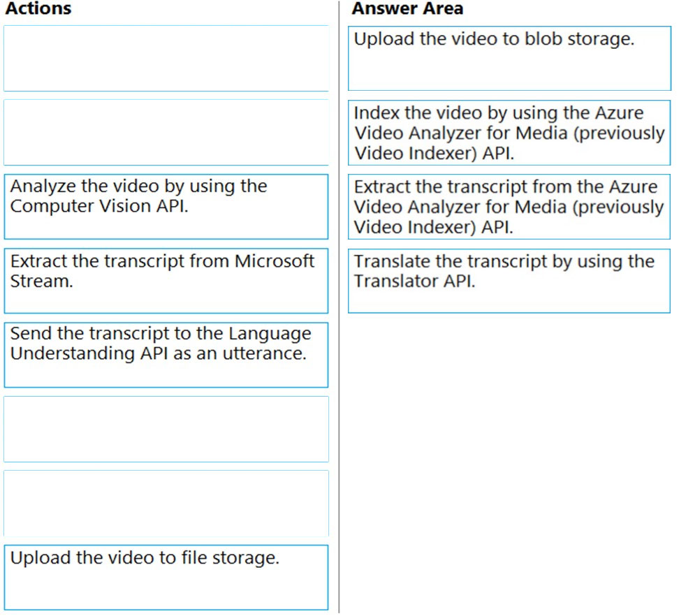Select the Index the video answer box

tap(509, 133)
